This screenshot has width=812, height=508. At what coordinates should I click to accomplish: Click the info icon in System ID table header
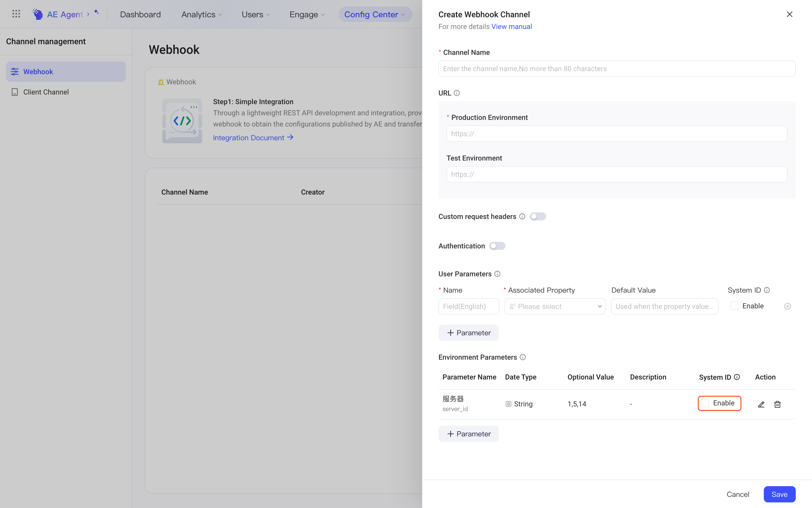coord(737,377)
